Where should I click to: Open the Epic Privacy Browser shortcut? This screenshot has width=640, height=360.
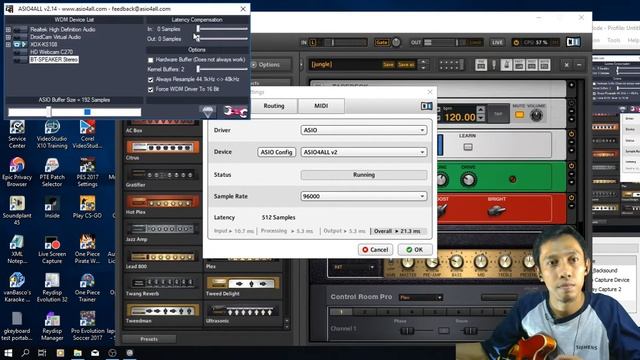17,172
